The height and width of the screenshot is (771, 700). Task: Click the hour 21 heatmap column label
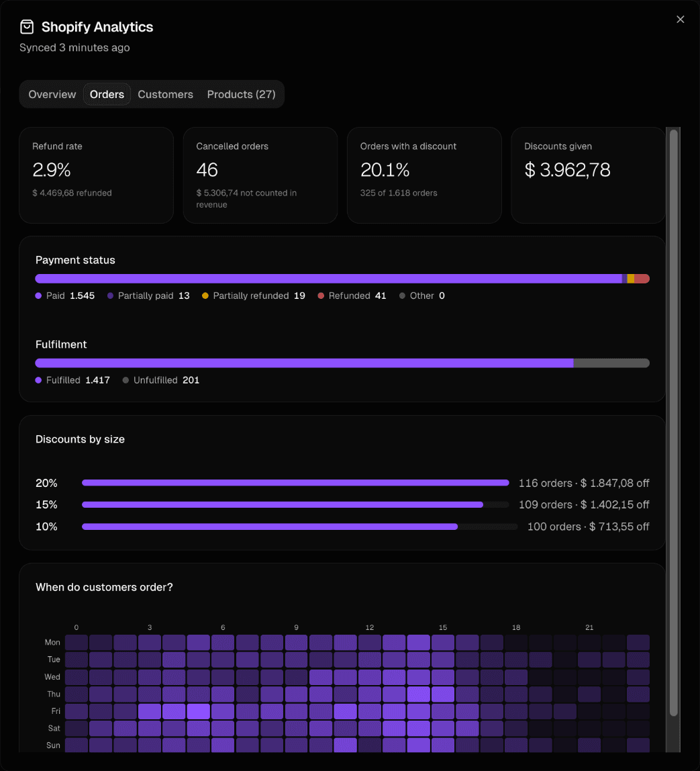point(589,628)
